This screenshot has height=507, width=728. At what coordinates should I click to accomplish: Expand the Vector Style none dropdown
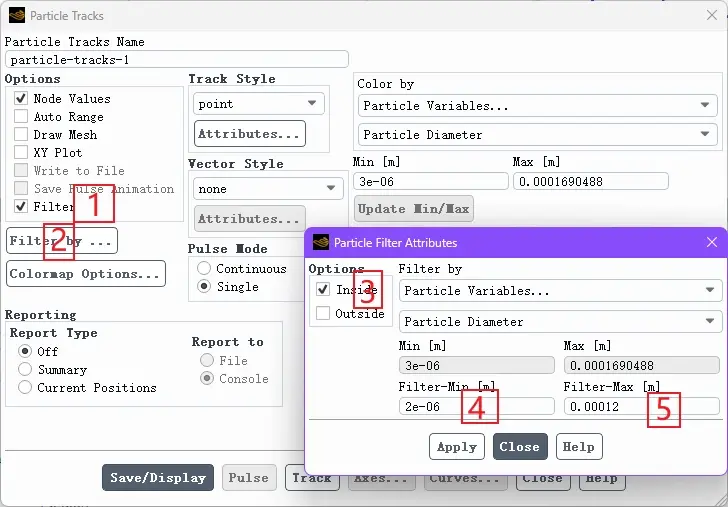click(x=268, y=188)
